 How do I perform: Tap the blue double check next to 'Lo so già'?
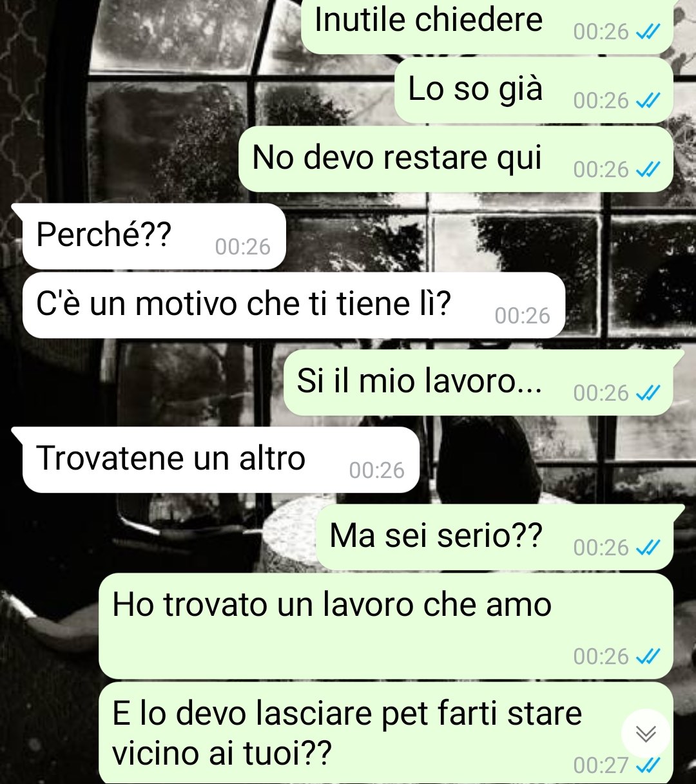(x=648, y=101)
